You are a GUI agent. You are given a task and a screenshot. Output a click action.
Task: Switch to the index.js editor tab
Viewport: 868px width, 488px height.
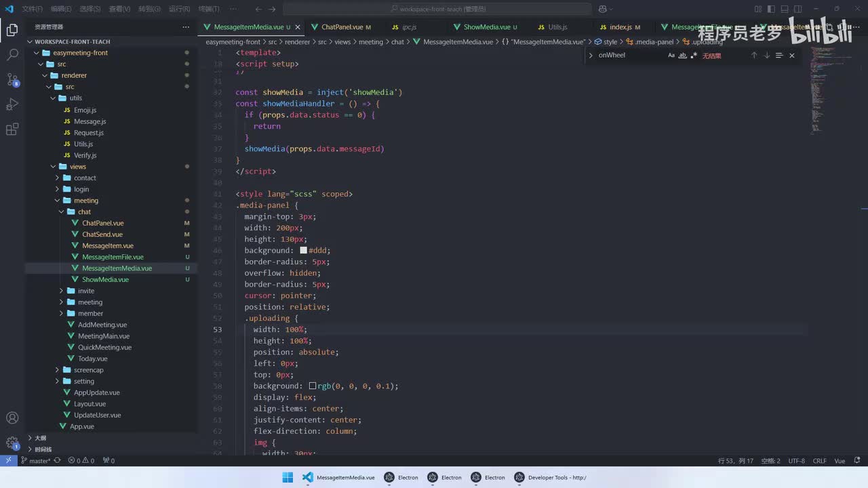point(620,27)
